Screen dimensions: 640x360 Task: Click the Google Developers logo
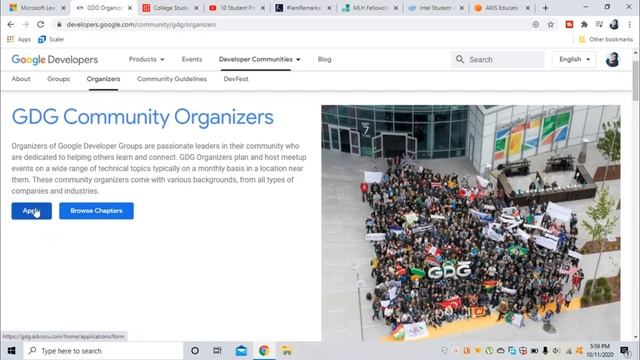click(55, 60)
